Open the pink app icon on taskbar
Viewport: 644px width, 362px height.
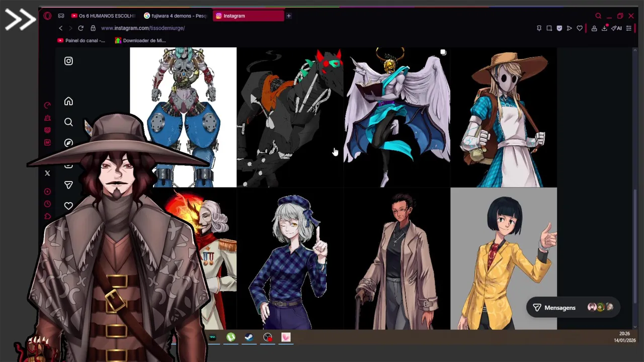click(x=286, y=337)
